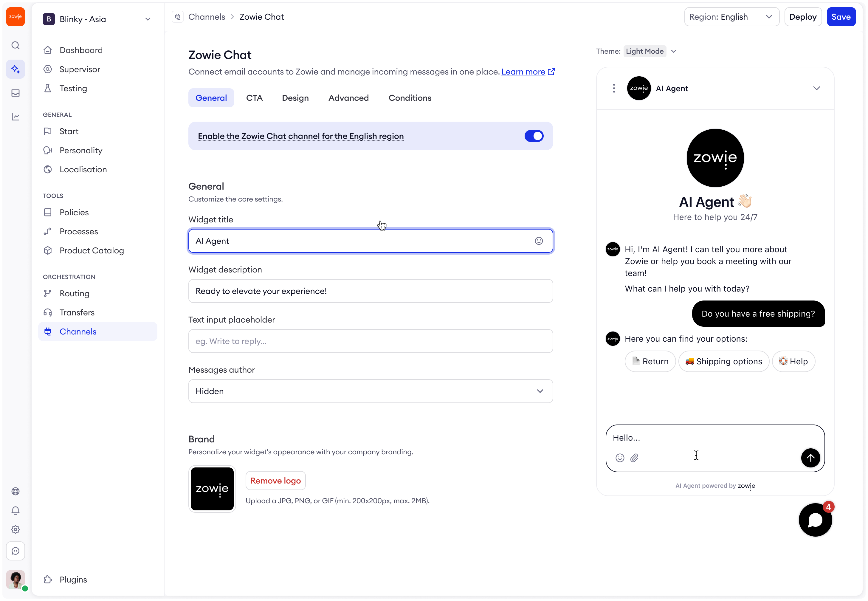The height and width of the screenshot is (601, 868).
Task: Click the black zowie logo thumbnail in Brand
Action: 212,489
